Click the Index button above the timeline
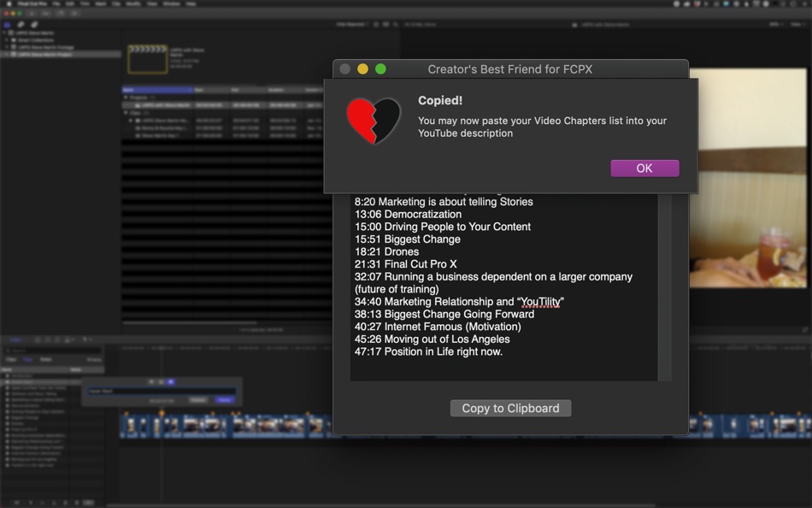This screenshot has height=508, width=812. [15, 340]
